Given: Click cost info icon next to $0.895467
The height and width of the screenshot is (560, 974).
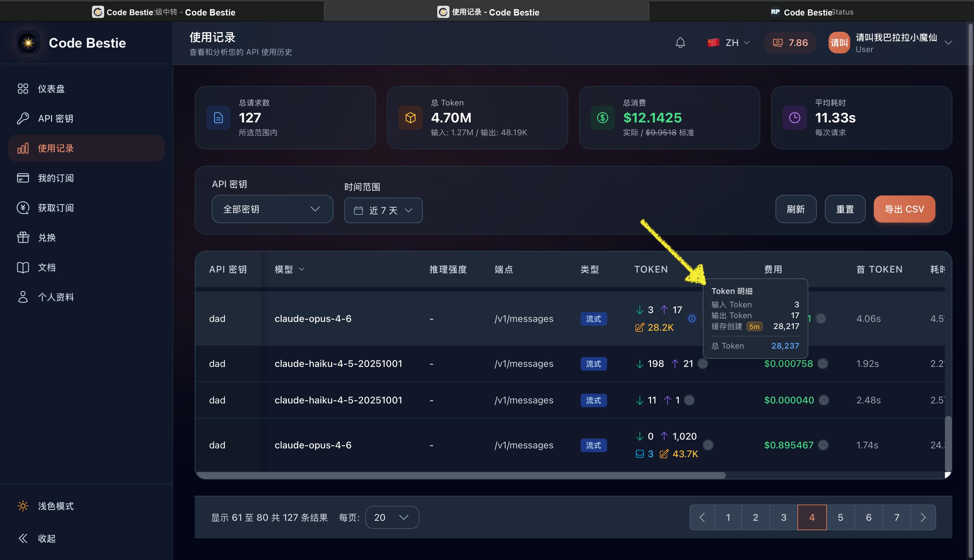Looking at the screenshot, I should click(823, 445).
